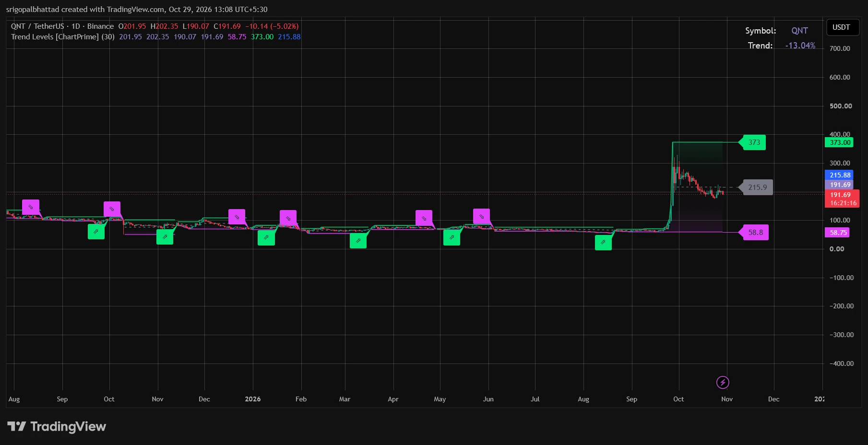Click the green uptrend marker just before Oct 2025
868x445 pixels.
[96, 231]
